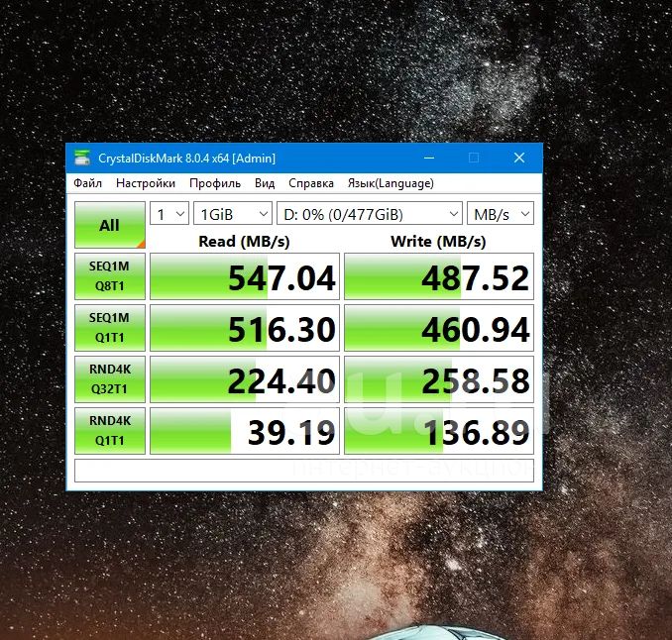Open the Язык(Language) menu
The width and height of the screenshot is (672, 640).
pos(391,183)
